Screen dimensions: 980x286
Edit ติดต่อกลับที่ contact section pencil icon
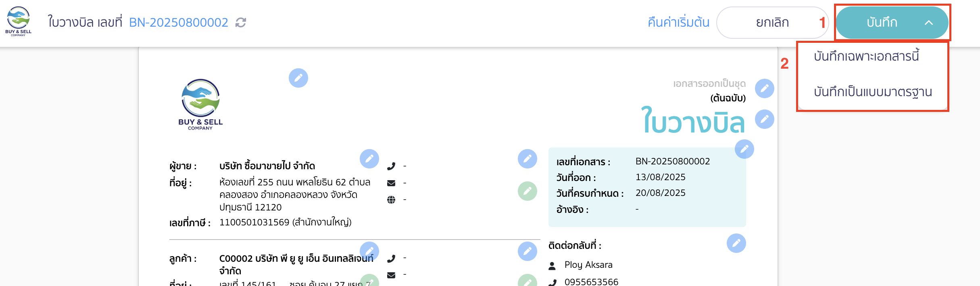736,243
